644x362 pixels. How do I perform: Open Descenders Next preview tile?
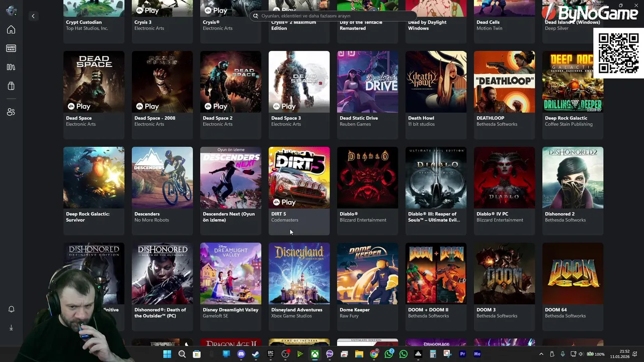pos(230,191)
